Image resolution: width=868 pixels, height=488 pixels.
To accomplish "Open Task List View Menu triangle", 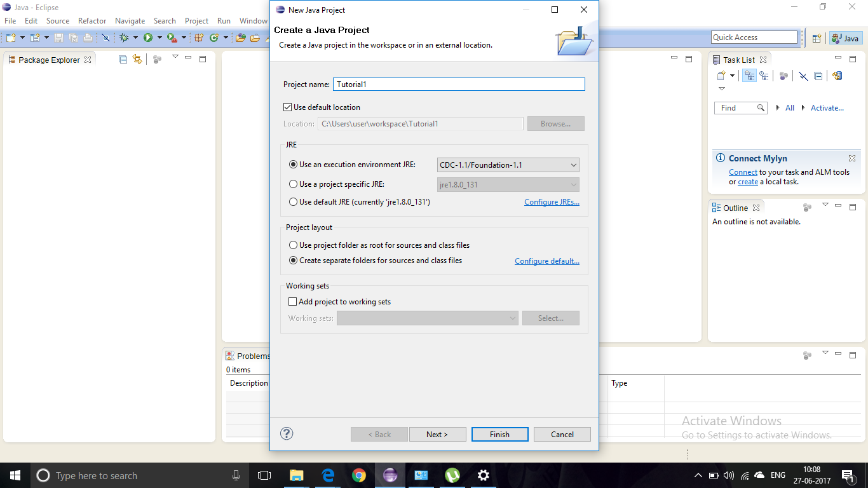I will point(722,89).
